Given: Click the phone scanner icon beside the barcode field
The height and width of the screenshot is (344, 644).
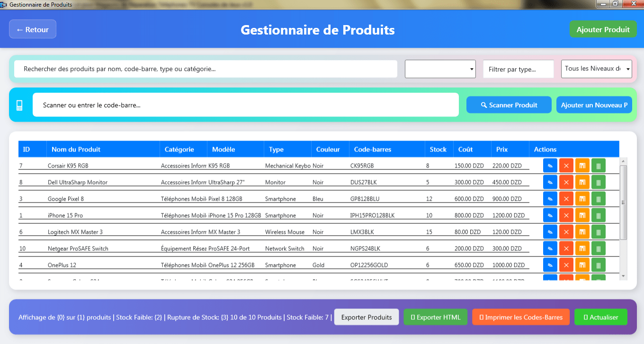Looking at the screenshot, I should [19, 105].
